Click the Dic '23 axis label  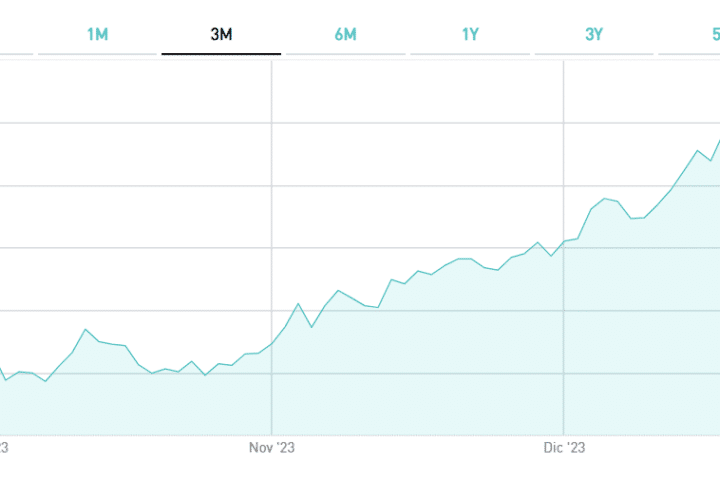(x=565, y=448)
